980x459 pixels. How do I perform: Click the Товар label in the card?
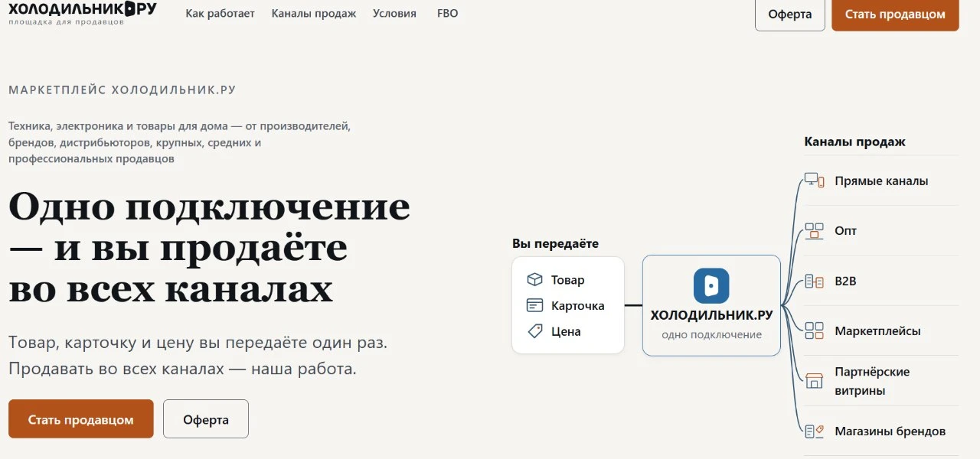(x=568, y=280)
